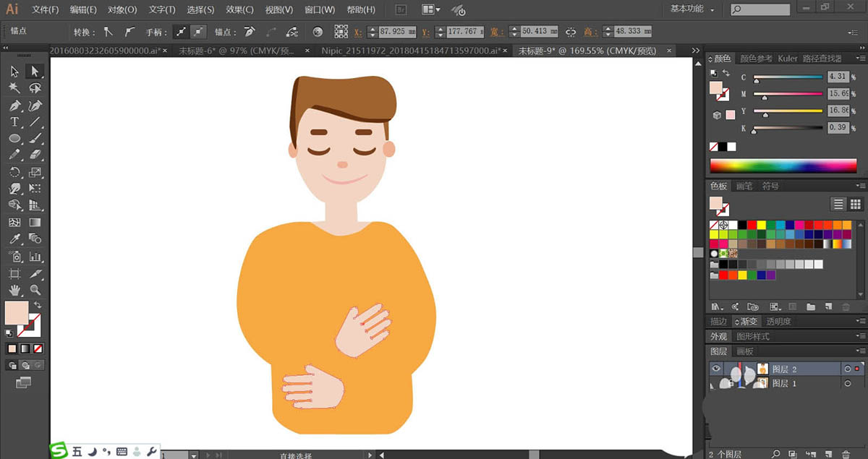Select the Artboard tool
Image resolution: width=868 pixels, height=459 pixels.
pos(14,273)
